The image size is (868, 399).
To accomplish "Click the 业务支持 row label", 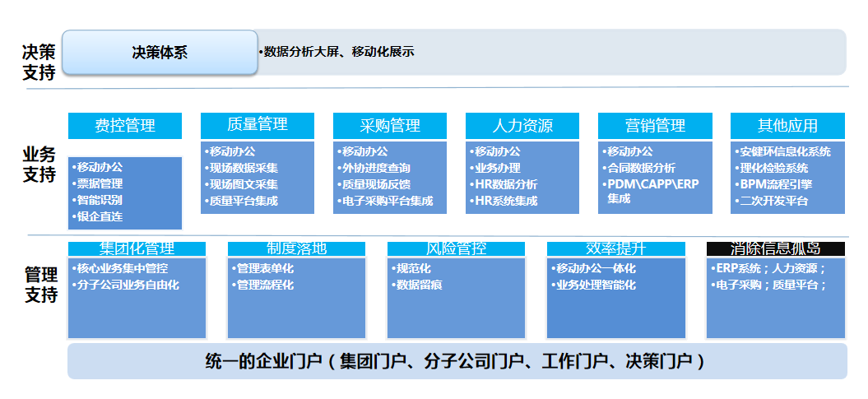I will (x=39, y=164).
